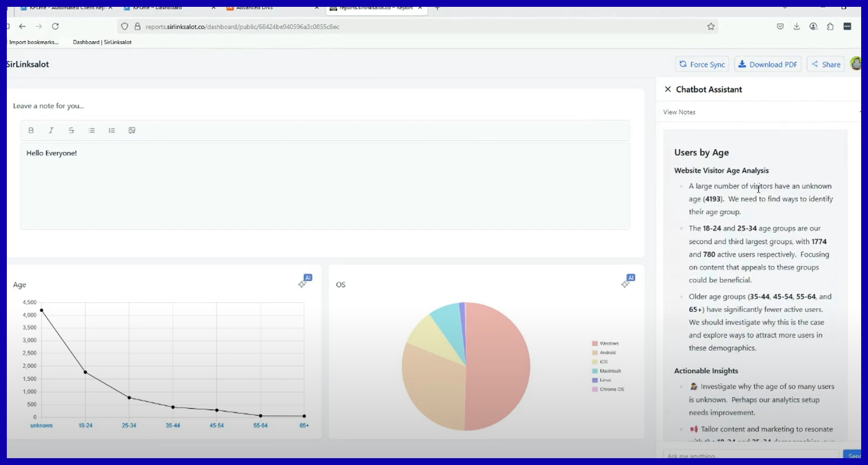Image resolution: width=868 pixels, height=465 pixels.
Task: Expand the View Notes section
Action: (679, 112)
